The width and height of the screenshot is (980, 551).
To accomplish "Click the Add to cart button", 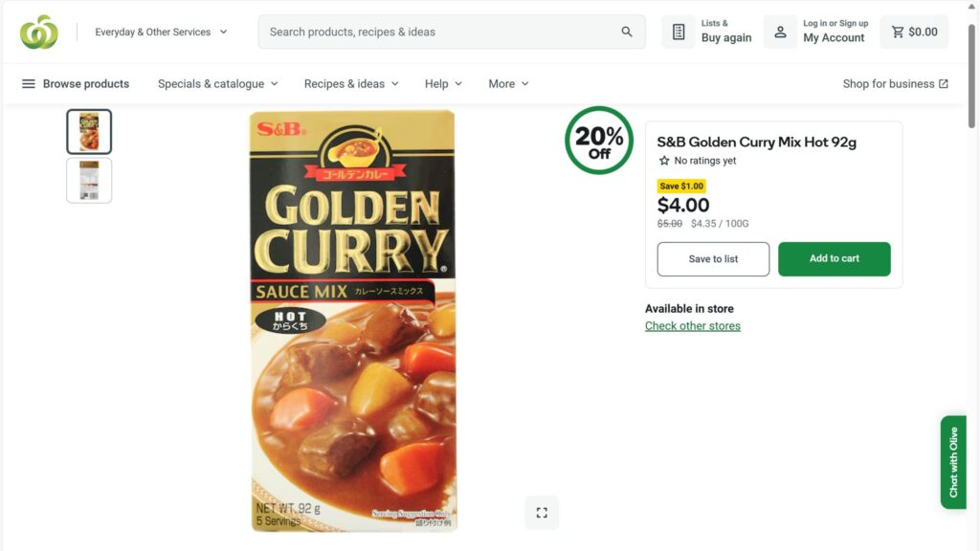I will 834,259.
